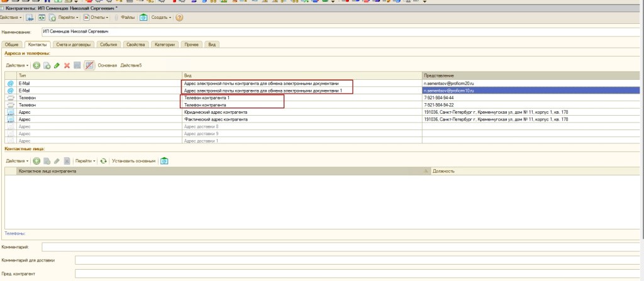Click the Основная button in addresses toolbar
644x281 pixels.
108,65
